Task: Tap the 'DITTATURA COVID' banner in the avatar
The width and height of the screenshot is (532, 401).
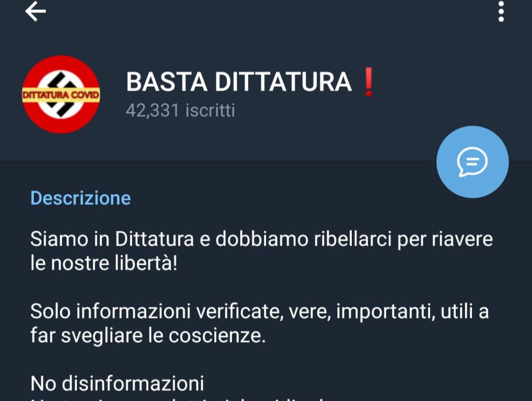Action: 61,95
